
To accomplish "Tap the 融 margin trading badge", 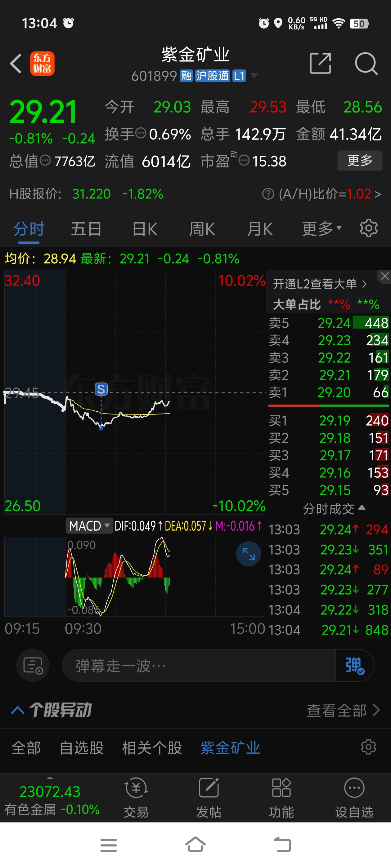I will pyautogui.click(x=186, y=75).
